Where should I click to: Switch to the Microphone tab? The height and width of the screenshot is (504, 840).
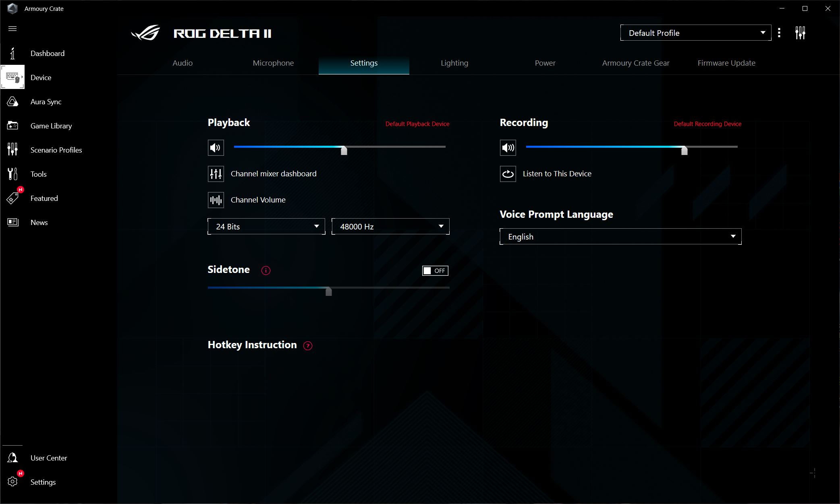coord(273,63)
